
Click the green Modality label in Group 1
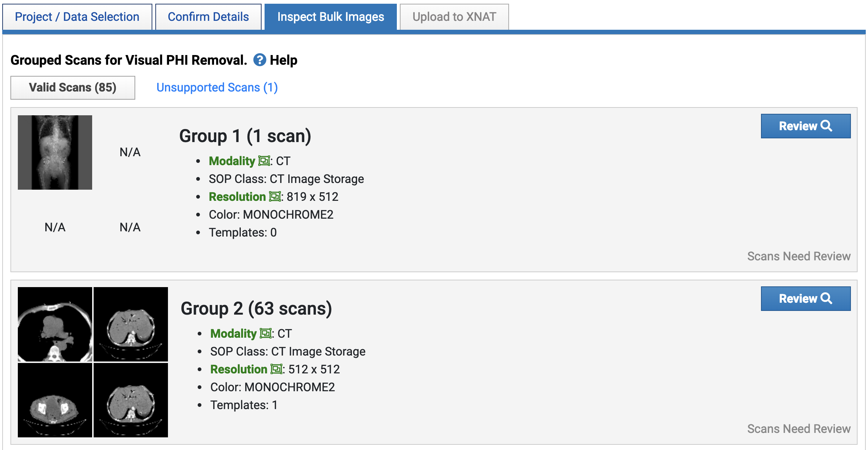[x=231, y=161]
